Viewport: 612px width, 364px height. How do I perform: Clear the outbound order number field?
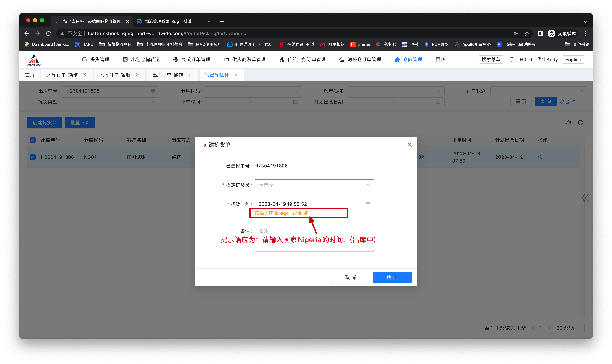pos(153,91)
